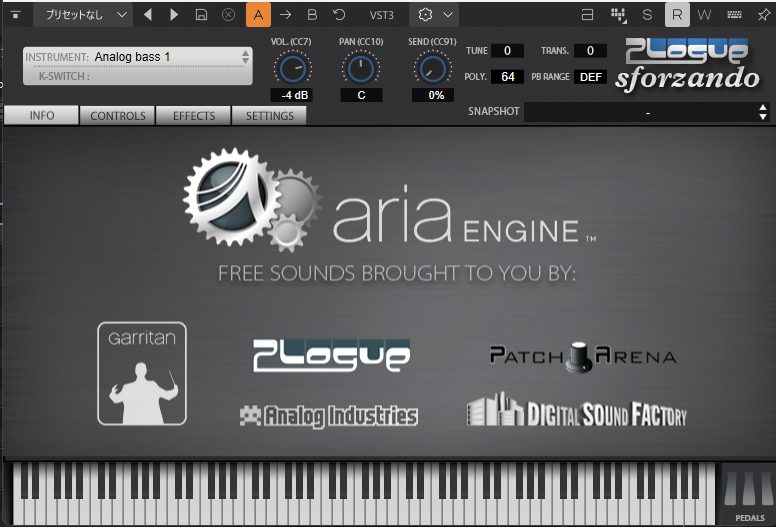Screen dimensions: 776x527
Task: Expand chevron next to gear icon
Action: (448, 15)
